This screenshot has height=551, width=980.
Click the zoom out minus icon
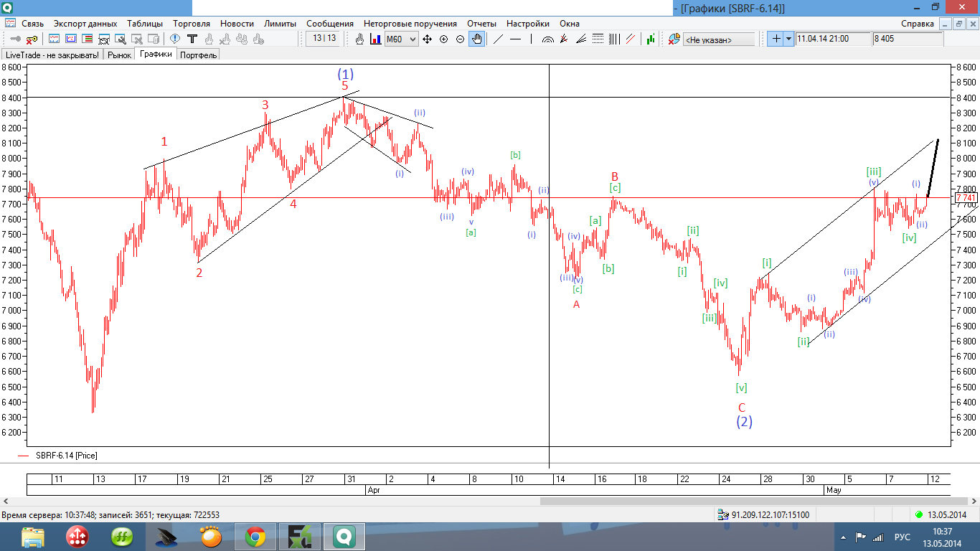[x=460, y=39]
